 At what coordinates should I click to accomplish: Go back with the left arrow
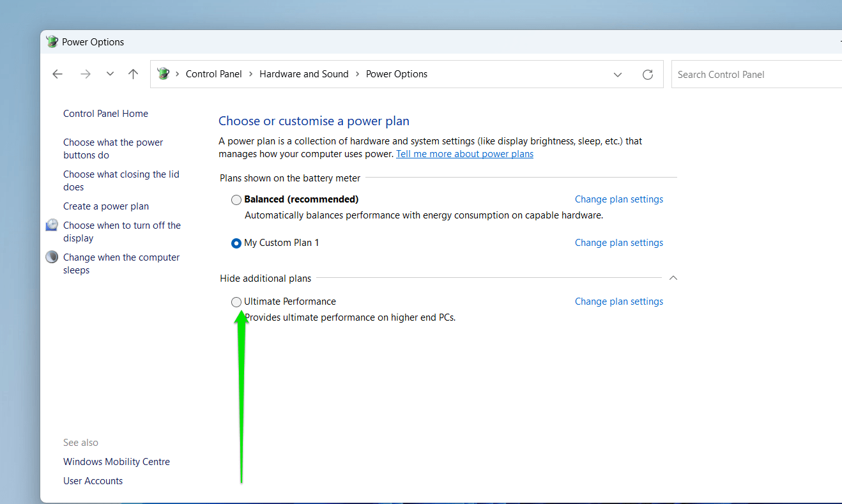click(57, 74)
